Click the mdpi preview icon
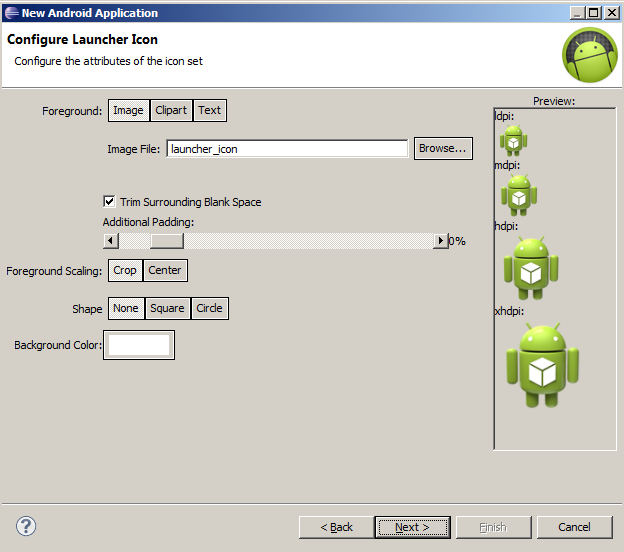Image resolution: width=624 pixels, height=552 pixels. point(519,195)
